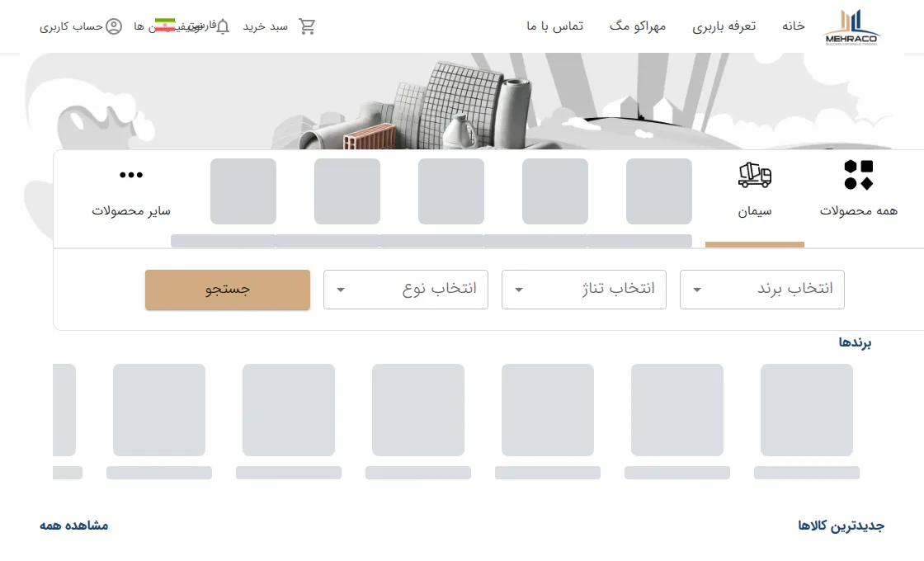This screenshot has height=561, width=924.
Task: Click the مشاهده همه link
Action: click(x=74, y=526)
